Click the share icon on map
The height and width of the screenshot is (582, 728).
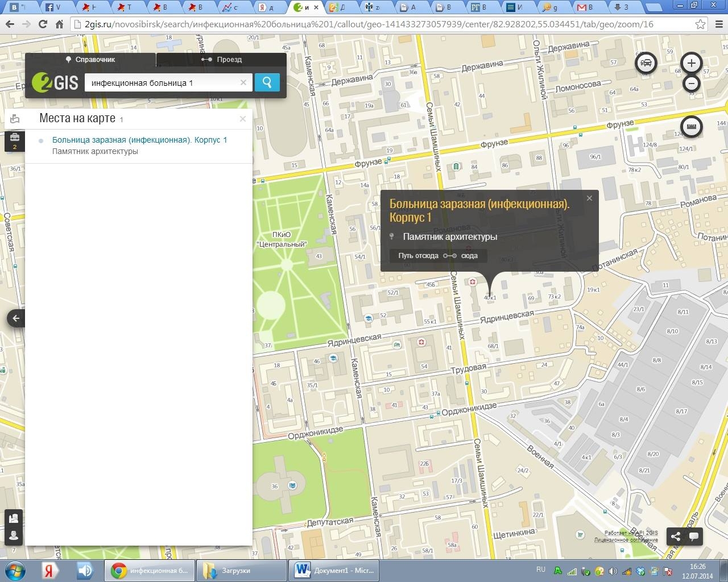click(675, 536)
